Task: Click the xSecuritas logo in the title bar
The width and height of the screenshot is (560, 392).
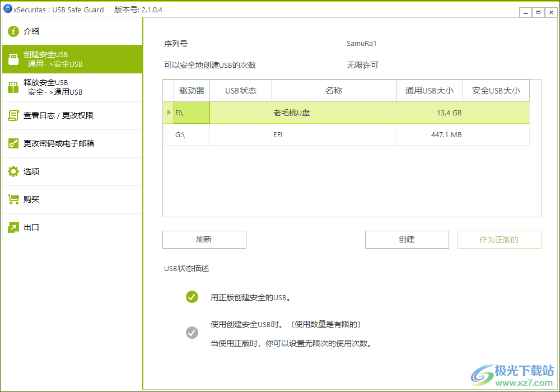Action: click(x=7, y=9)
